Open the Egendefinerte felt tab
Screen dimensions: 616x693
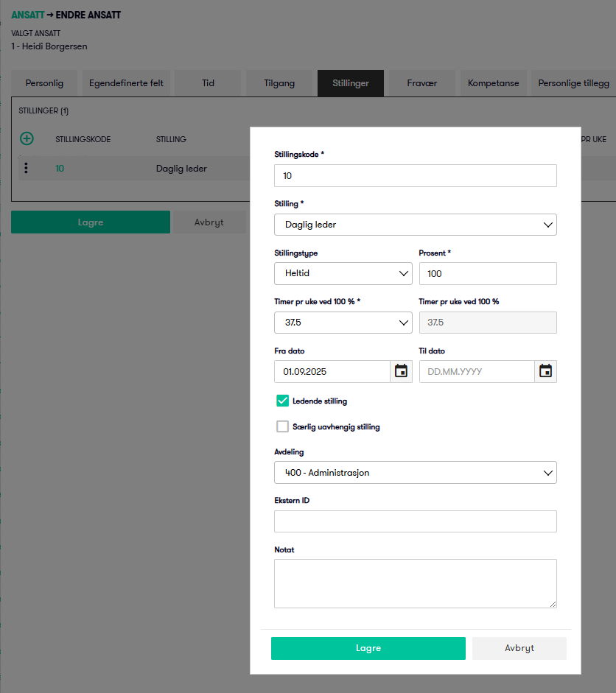[126, 83]
